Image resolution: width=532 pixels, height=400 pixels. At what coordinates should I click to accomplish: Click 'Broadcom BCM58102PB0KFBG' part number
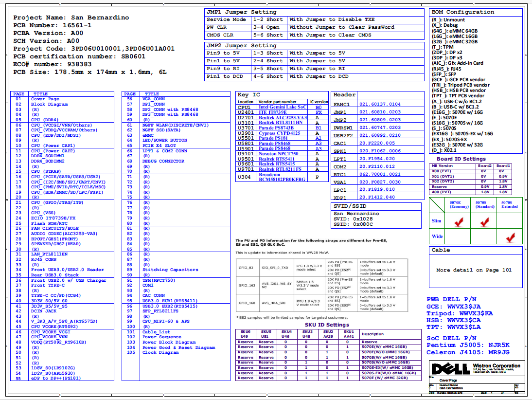pos(282,177)
